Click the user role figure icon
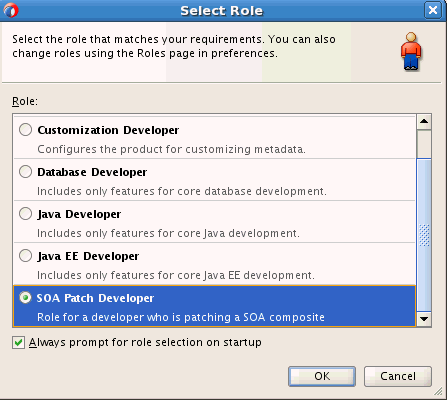 point(411,51)
